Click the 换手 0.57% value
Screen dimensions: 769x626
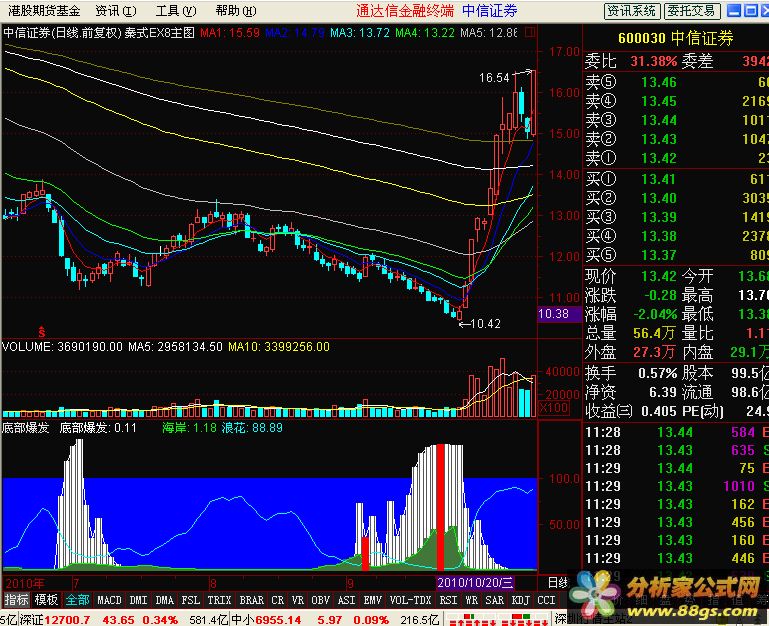point(657,373)
